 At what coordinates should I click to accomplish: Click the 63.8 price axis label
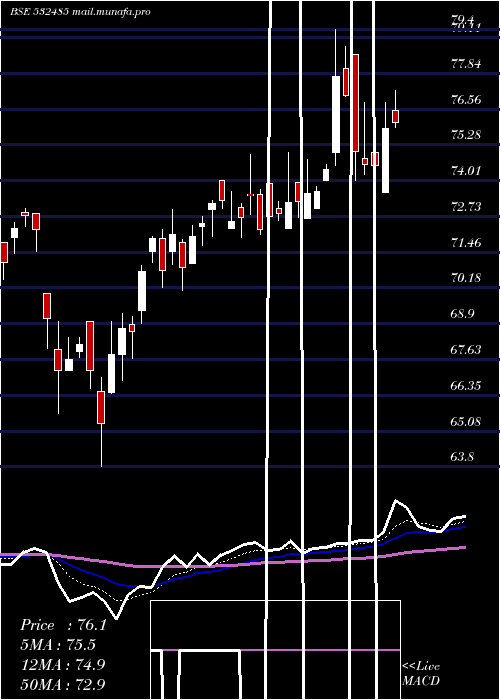[462, 457]
